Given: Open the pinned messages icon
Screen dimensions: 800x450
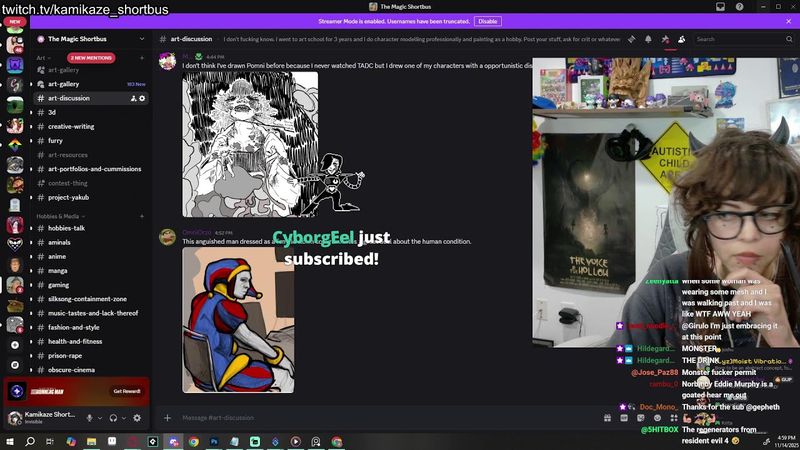Looking at the screenshot, I should tap(665, 39).
